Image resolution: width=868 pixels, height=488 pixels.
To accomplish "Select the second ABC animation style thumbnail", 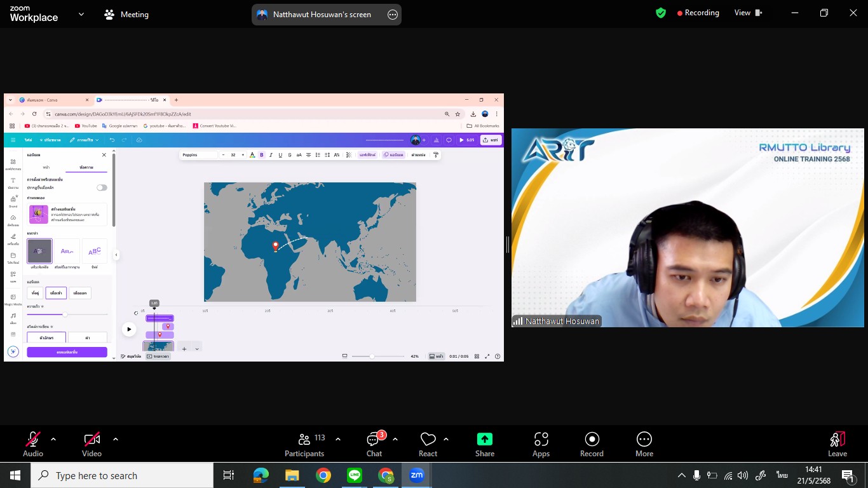I will point(67,251).
